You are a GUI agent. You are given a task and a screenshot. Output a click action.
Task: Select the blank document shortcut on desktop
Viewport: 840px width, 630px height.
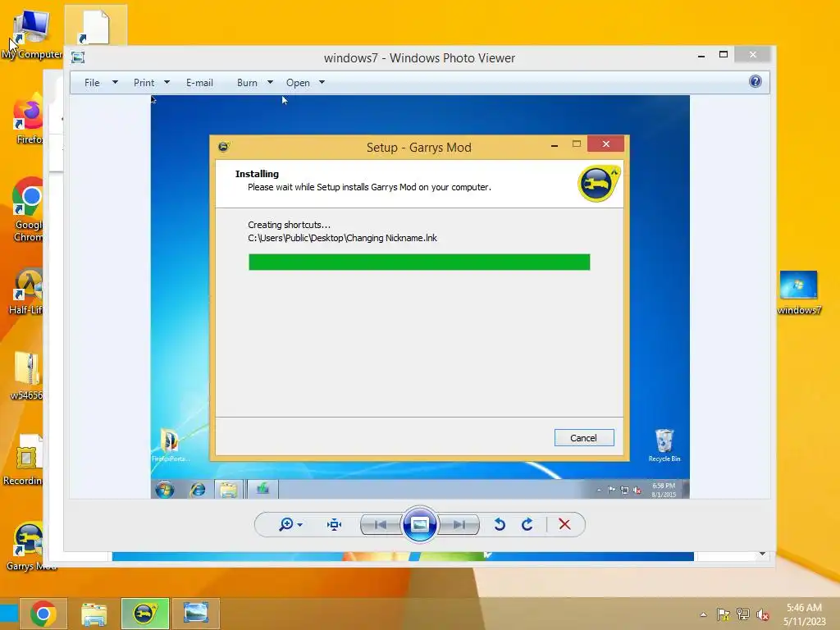point(95,27)
